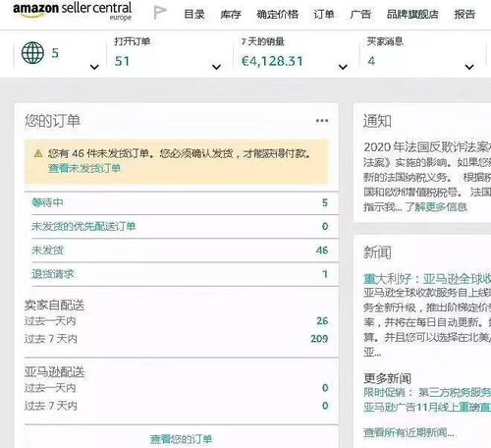Click the 更多新闻 heading

(387, 378)
